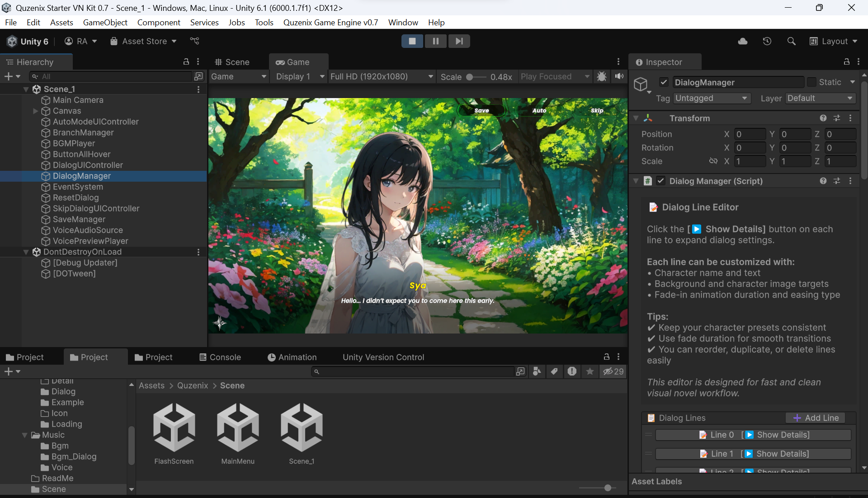
Task: Open the Display 1 dropdown
Action: point(300,76)
